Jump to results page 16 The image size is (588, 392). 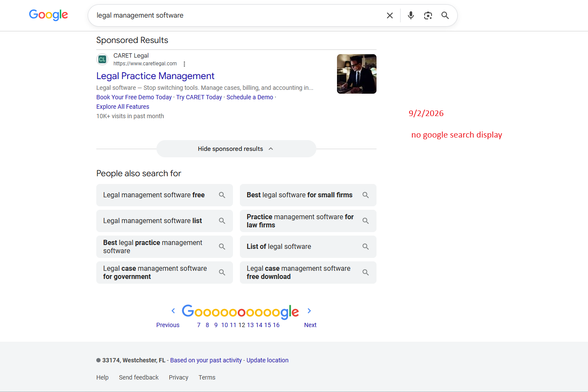[276, 325]
